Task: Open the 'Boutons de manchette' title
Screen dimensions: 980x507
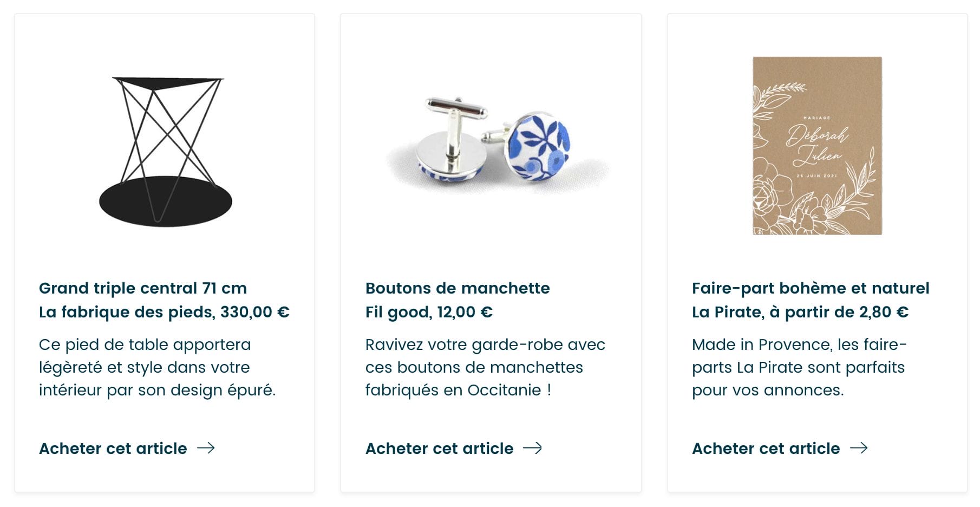Action: pos(458,288)
